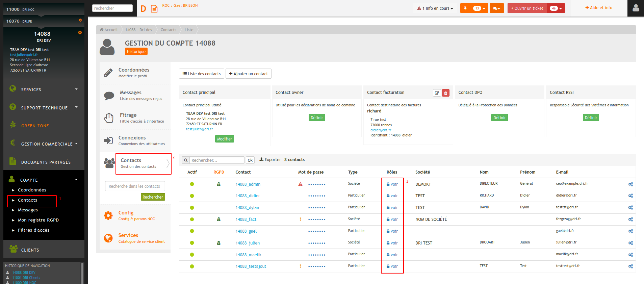Click Recherche dans les contacts field
644x284 pixels.
tap(135, 186)
